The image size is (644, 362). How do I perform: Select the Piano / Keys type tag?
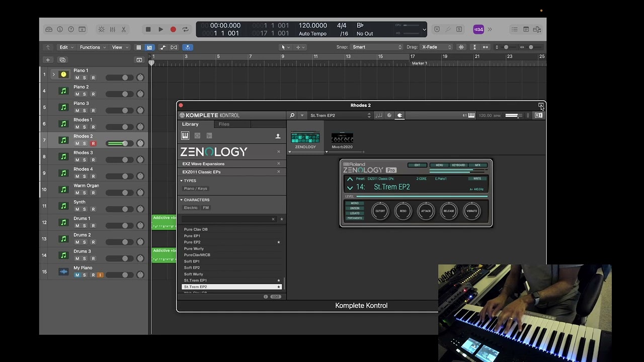point(196,189)
